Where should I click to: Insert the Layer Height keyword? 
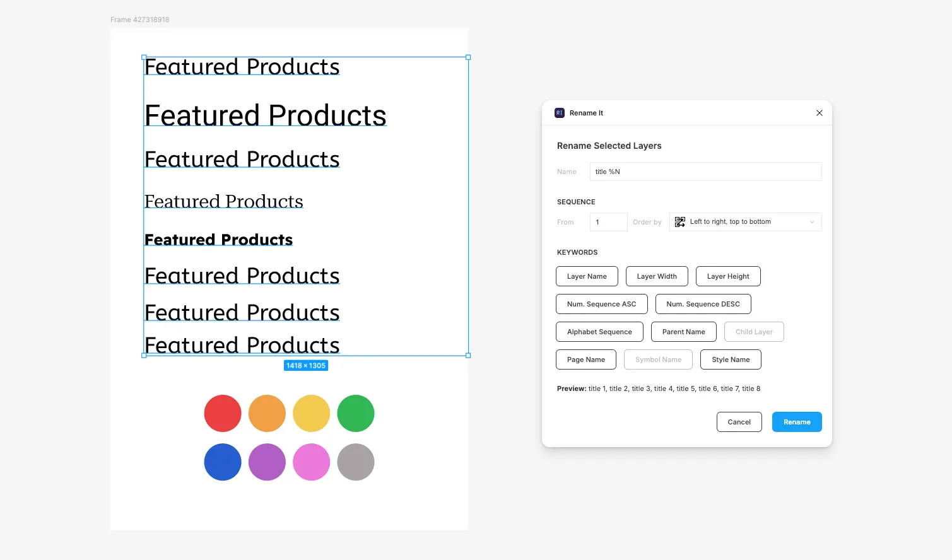(728, 276)
